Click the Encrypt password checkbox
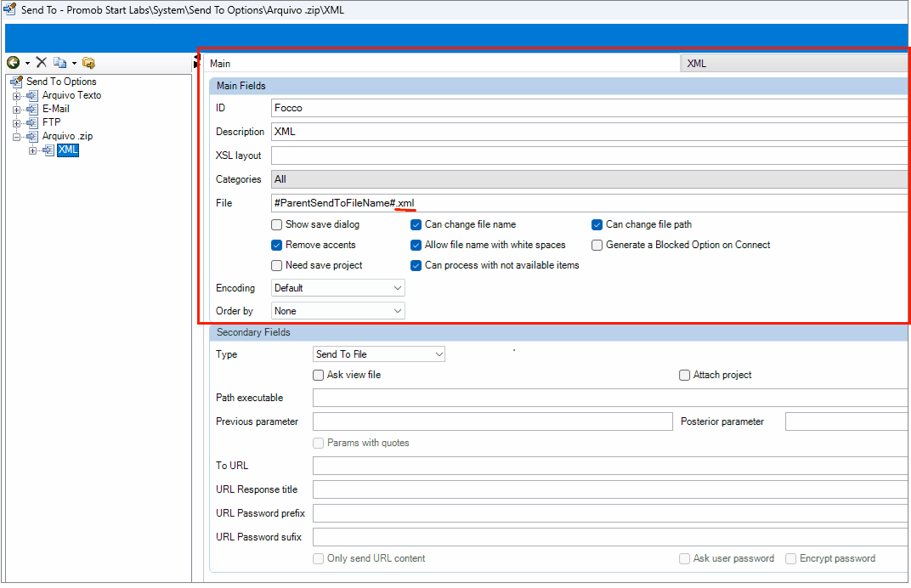The width and height of the screenshot is (911, 588). pyautogui.click(x=790, y=559)
